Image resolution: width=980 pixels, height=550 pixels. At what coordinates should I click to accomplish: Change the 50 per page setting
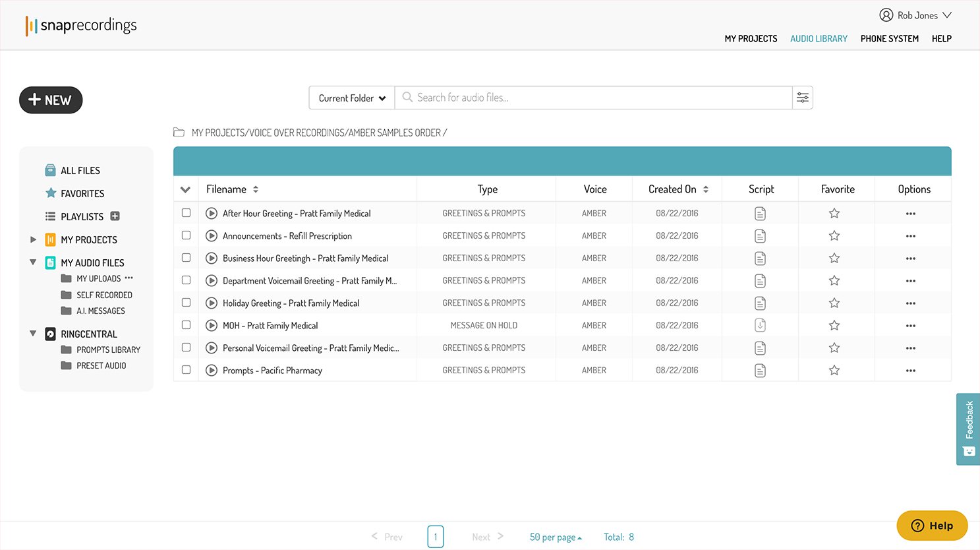click(x=555, y=536)
